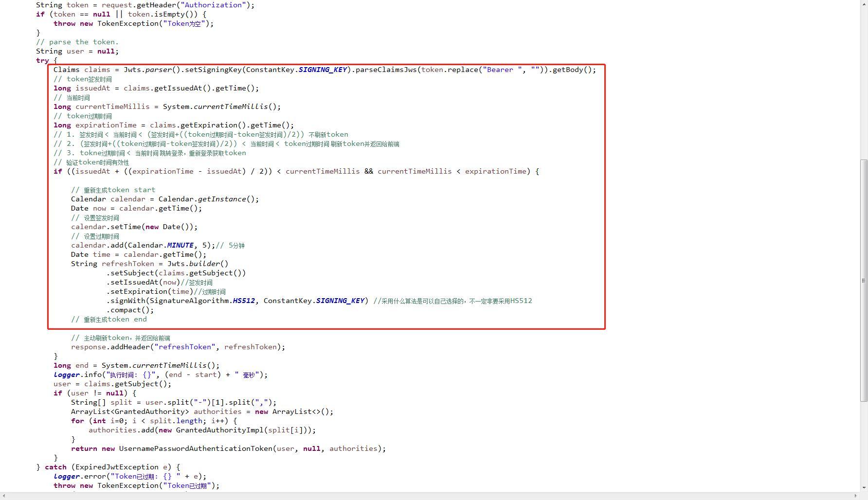Click the 'long expirationTime = claims.getExpiration().getTime();' line
Screen dimensions: 868x500
tap(174, 125)
